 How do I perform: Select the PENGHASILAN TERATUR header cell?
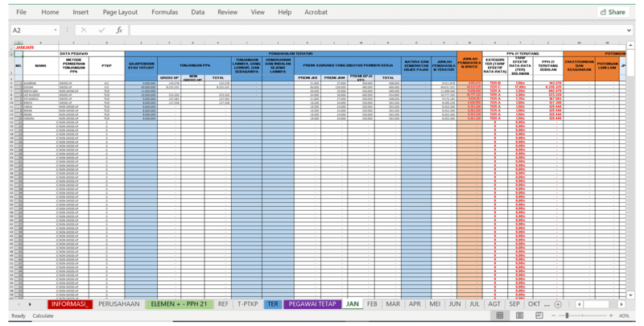pyautogui.click(x=291, y=54)
